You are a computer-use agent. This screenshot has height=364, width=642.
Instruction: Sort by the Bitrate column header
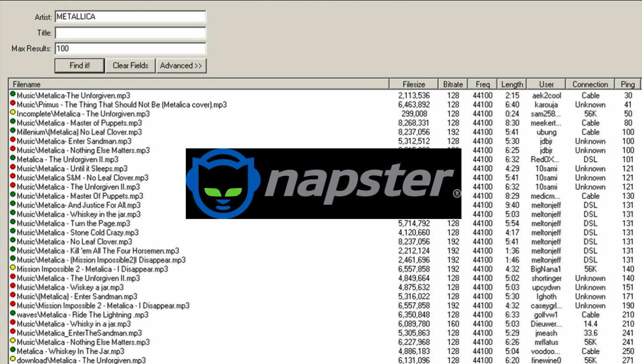[x=453, y=84]
